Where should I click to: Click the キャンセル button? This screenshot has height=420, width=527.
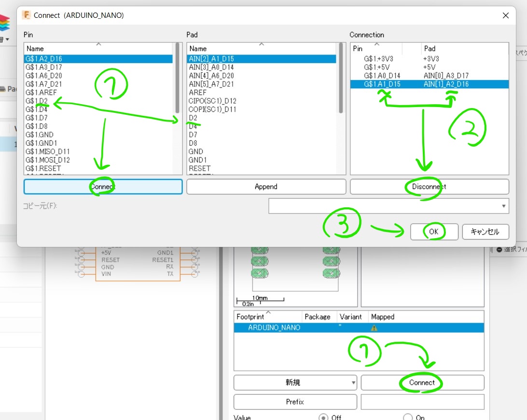click(x=485, y=231)
